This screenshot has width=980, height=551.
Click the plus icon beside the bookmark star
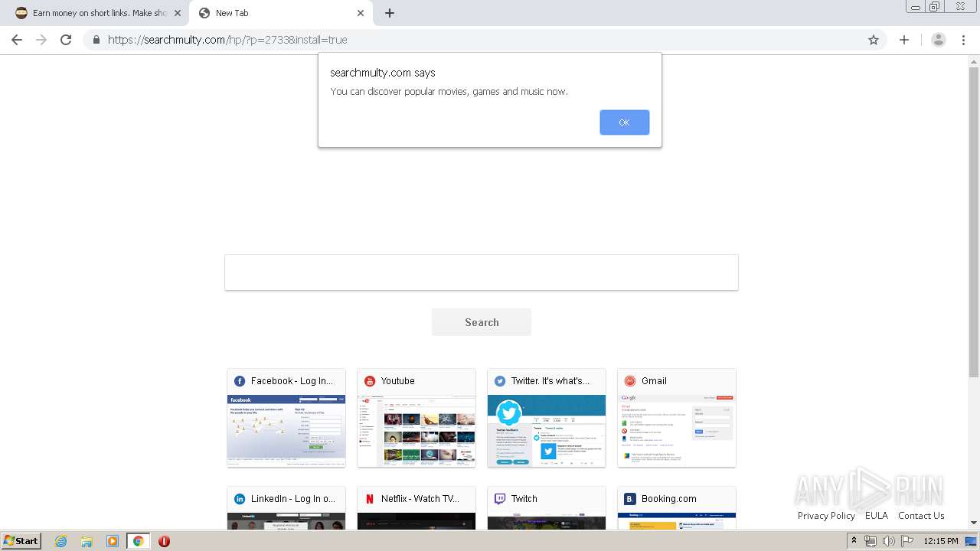coord(904,40)
